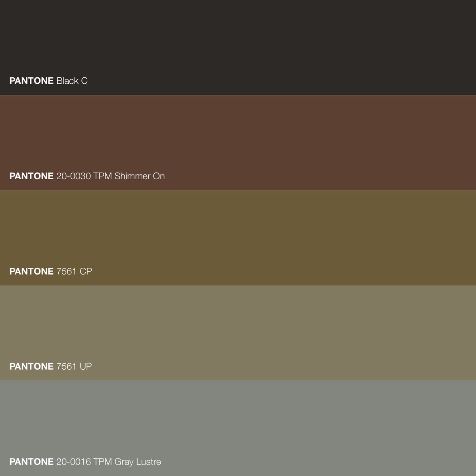476x476 pixels.
Task: Pick the Pantone 7561 CP olive swatch
Action: point(238,238)
